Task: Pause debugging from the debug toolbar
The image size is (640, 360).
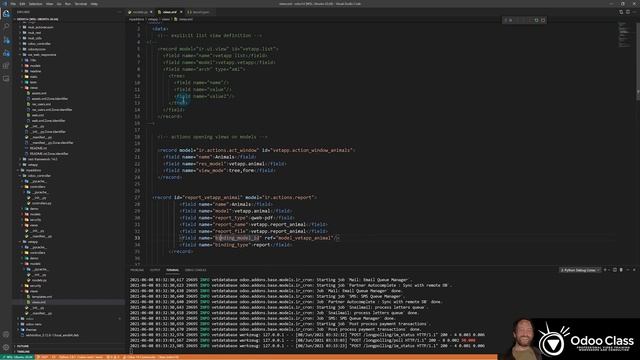Action: [511, 20]
